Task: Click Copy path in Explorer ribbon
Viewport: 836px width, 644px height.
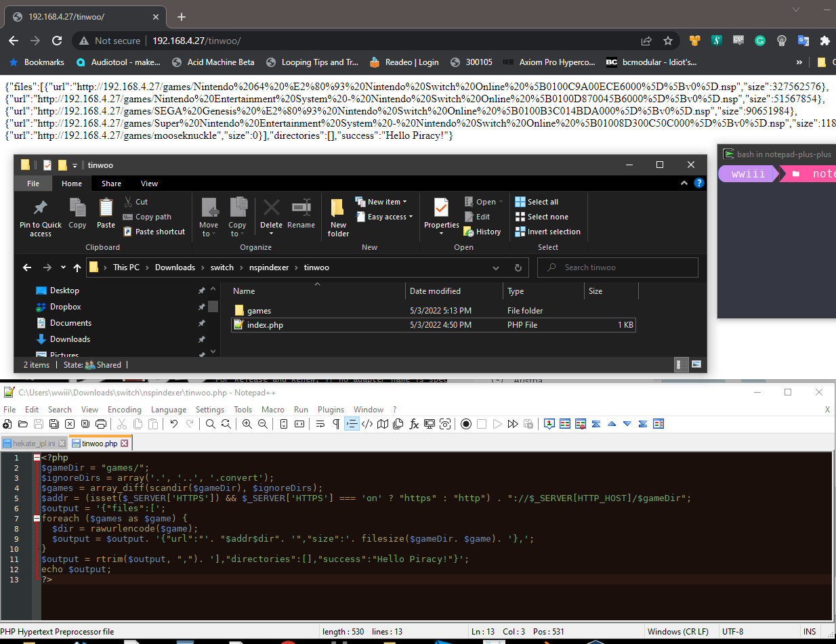Action: [147, 217]
